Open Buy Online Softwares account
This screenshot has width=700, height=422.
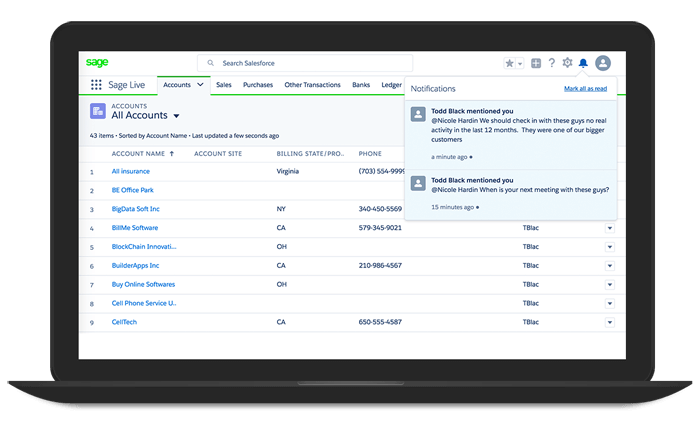point(143,284)
